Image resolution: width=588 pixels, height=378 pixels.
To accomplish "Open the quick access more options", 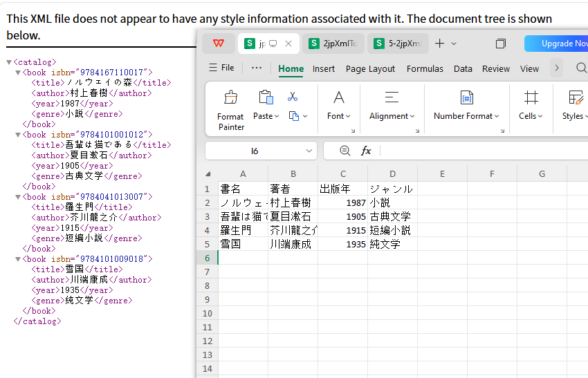I will pyautogui.click(x=257, y=68).
